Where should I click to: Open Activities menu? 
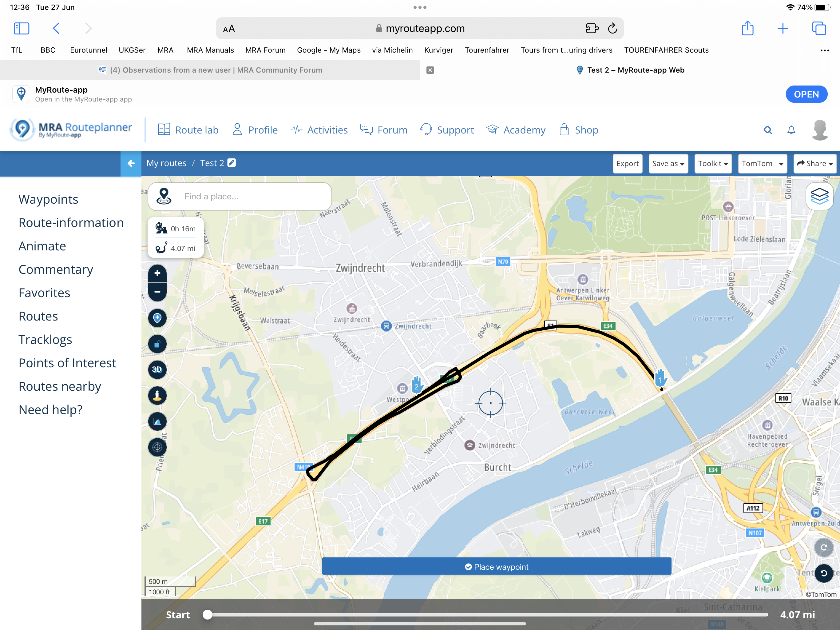coord(319,130)
